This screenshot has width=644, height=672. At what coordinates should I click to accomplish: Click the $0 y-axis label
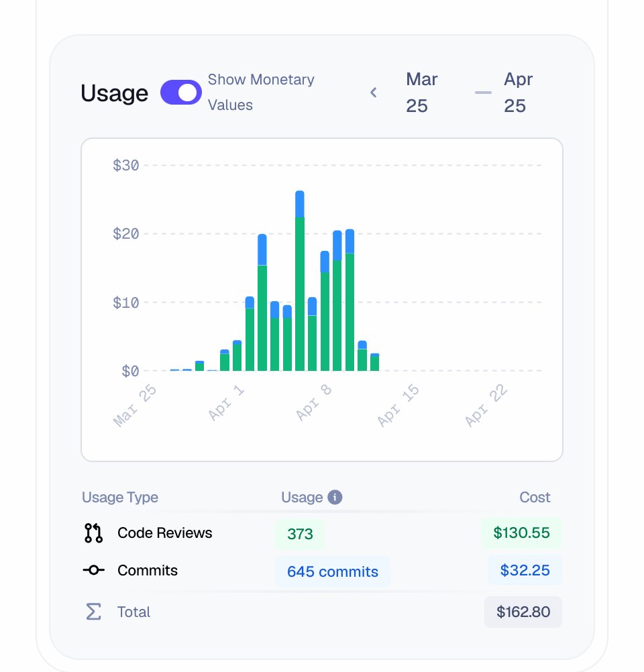coord(130,371)
